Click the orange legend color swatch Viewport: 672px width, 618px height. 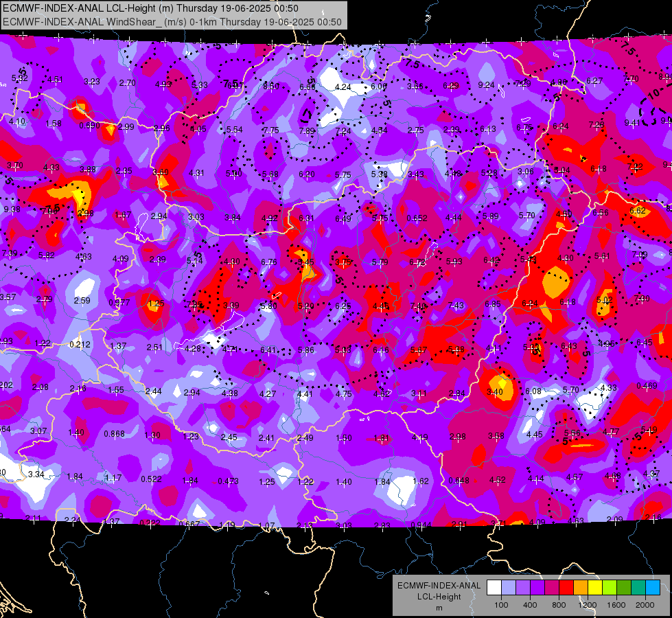click(581, 588)
